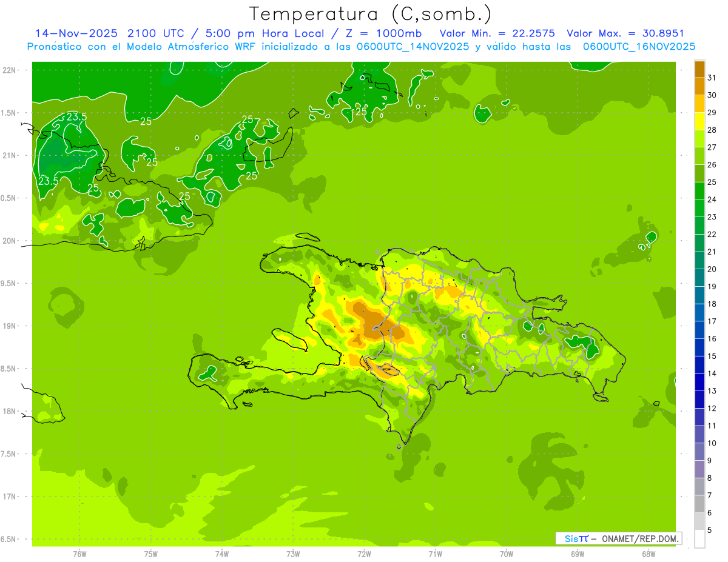Click the 'Pronostico con el Modelo Atmosferico WRF' line
Image resolution: width=728 pixels, height=562 pixels.
(x=142, y=47)
